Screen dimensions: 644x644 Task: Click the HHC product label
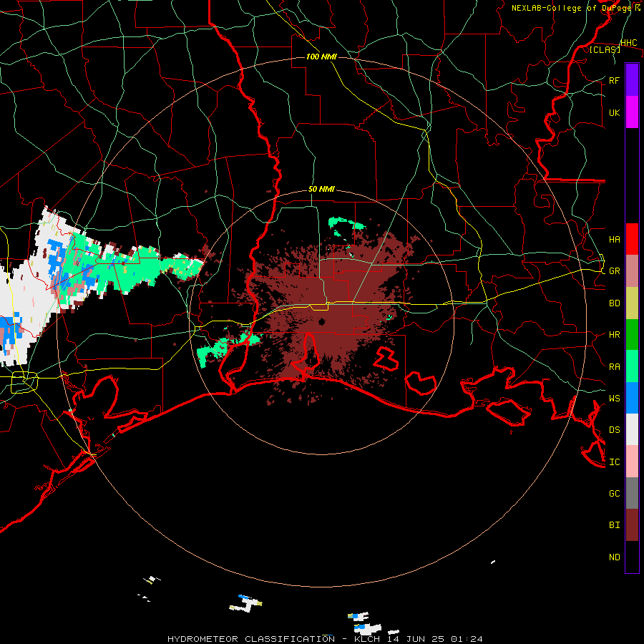629,43
